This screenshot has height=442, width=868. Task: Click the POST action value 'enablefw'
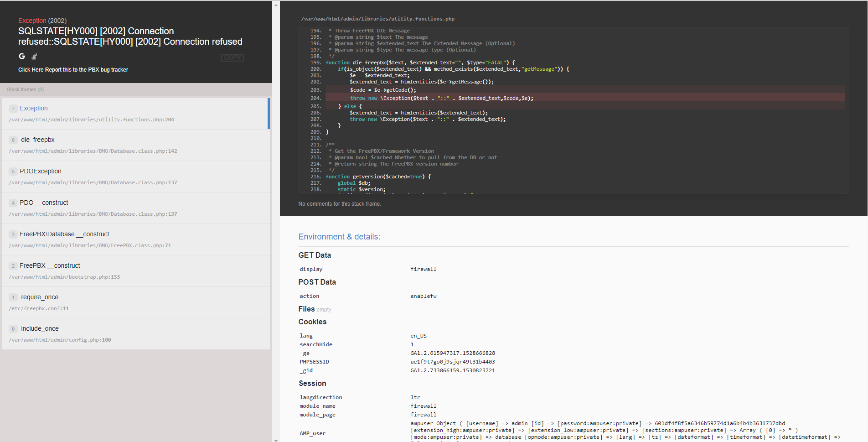coord(424,296)
